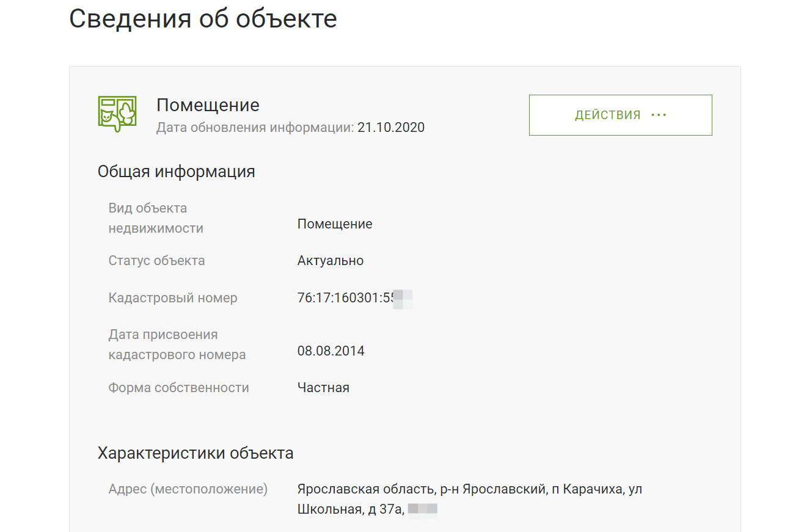Click the three dots in ДЕЙСТВИЯ button

tap(659, 115)
